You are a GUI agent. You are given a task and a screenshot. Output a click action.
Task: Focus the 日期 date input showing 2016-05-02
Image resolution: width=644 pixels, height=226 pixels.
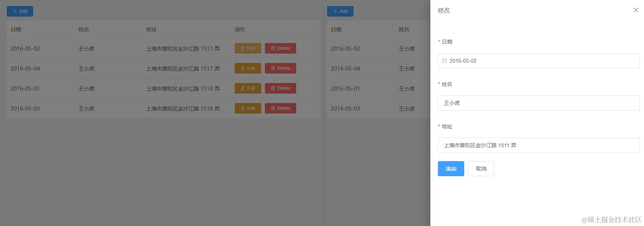coord(538,61)
